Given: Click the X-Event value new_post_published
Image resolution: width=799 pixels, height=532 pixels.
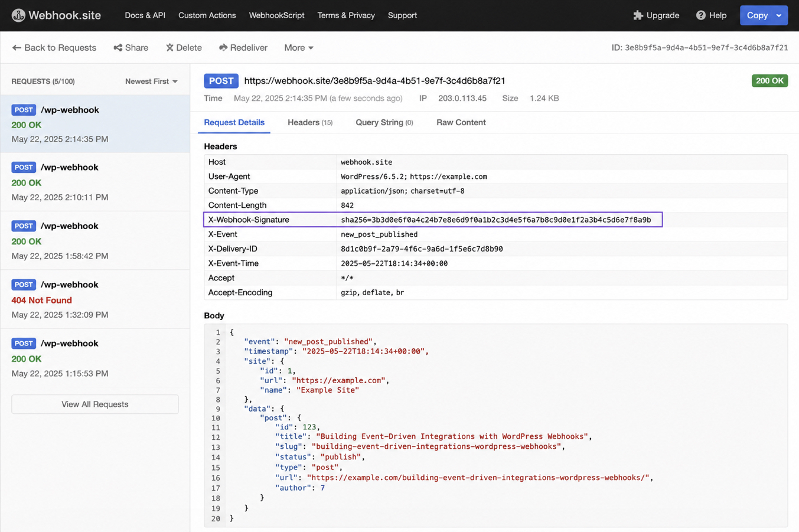Looking at the screenshot, I should point(379,234).
